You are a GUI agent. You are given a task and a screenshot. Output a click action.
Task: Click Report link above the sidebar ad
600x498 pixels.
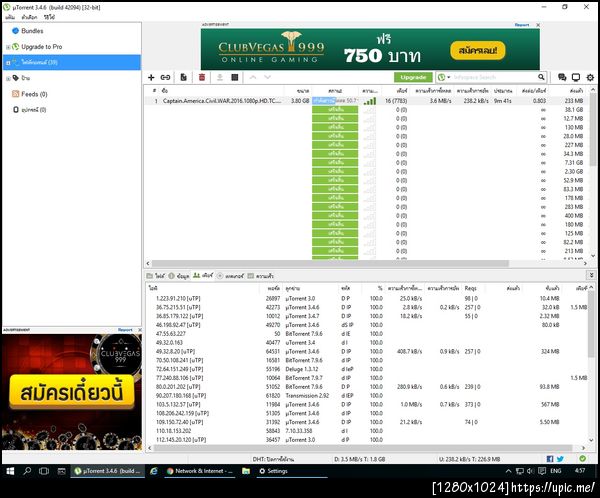point(125,330)
